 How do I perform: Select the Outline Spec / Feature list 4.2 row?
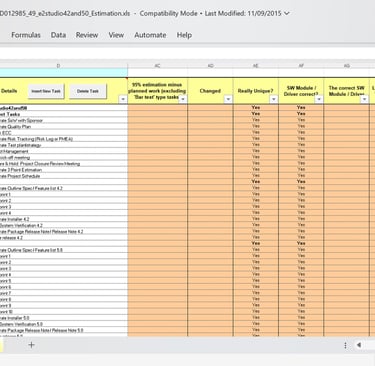pos(63,188)
